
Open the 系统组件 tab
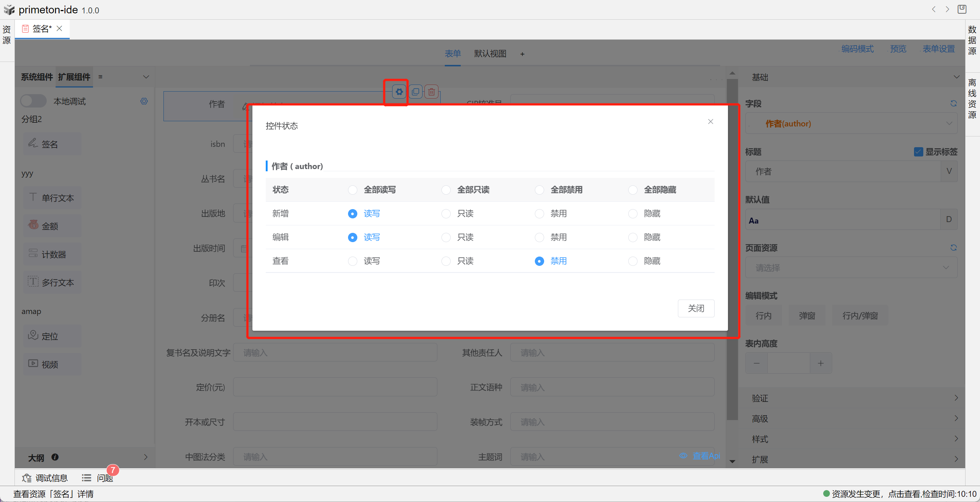[x=37, y=77]
